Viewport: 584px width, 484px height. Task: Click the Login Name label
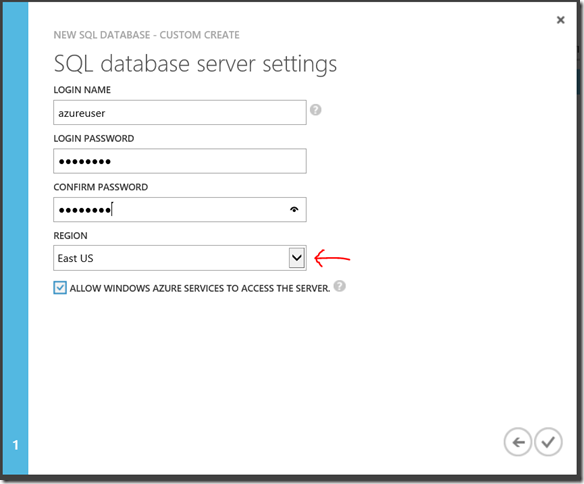(82, 90)
